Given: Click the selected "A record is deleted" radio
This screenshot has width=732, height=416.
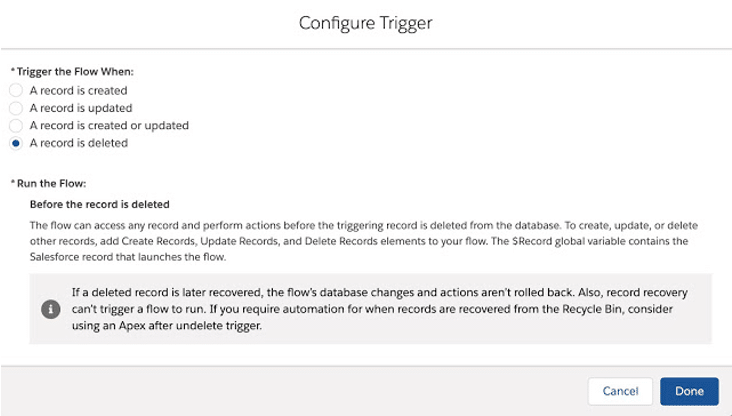Looking at the screenshot, I should pyautogui.click(x=16, y=143).
